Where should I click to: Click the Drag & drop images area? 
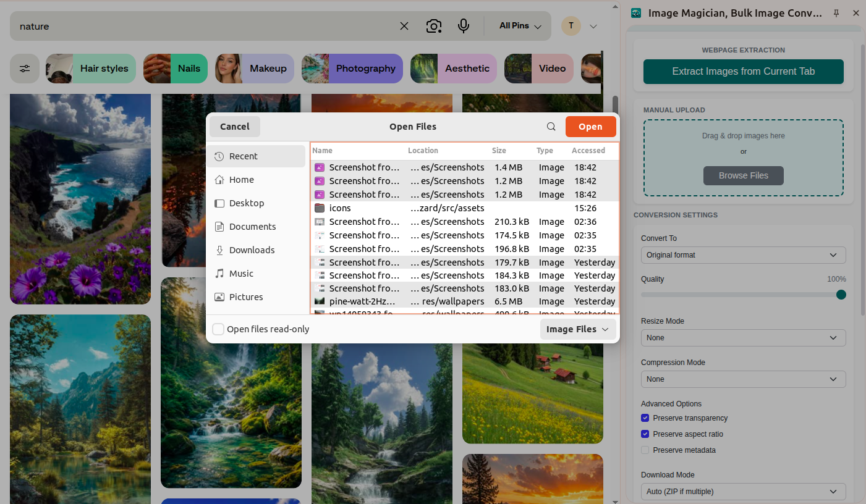[x=744, y=157]
